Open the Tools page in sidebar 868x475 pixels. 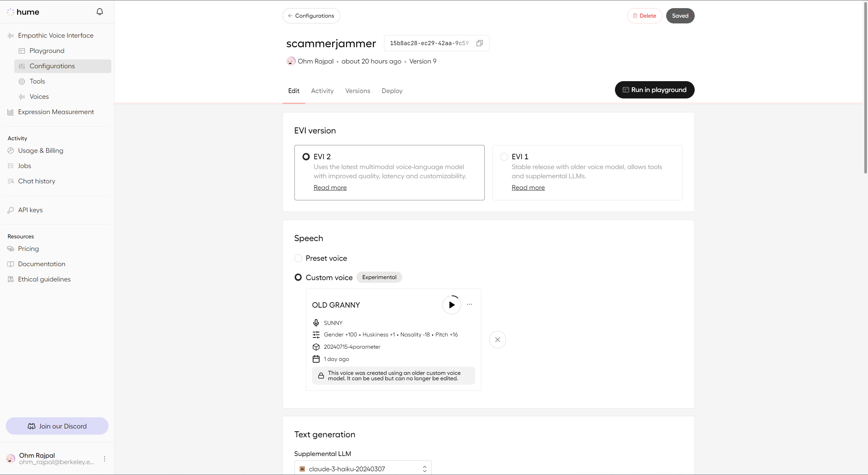(37, 81)
